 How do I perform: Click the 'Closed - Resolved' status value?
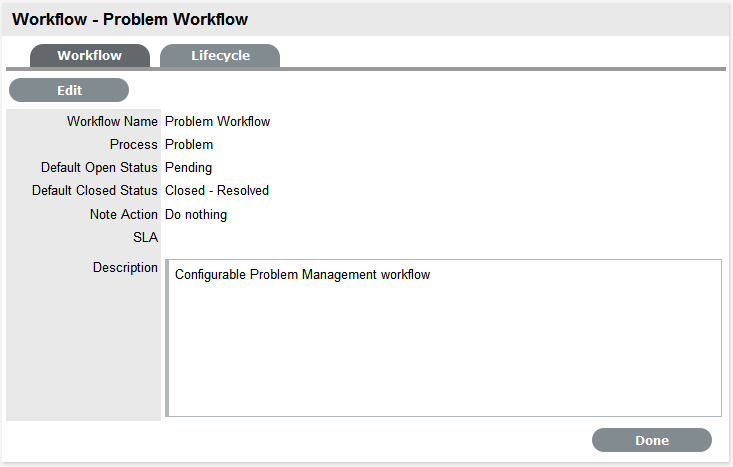(217, 191)
